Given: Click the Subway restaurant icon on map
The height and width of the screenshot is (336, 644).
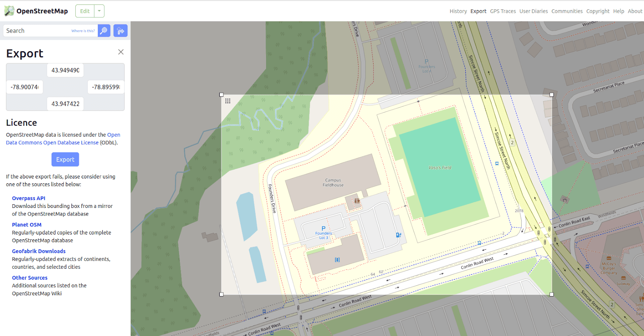Looking at the screenshot, I should pos(623,278).
